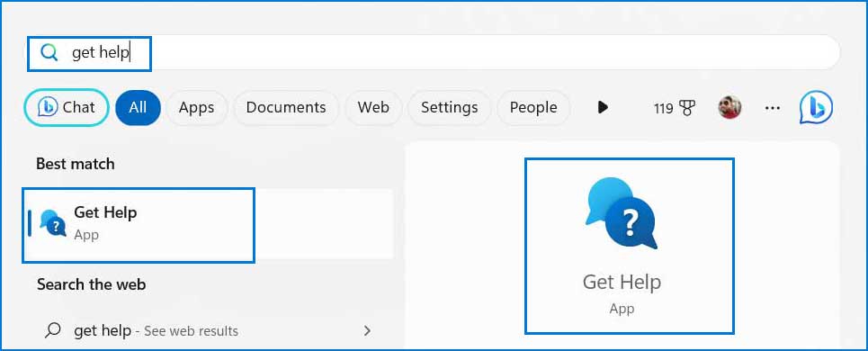Switch to the Settings filter tab
Screen dimensions: 868x351
point(449,107)
